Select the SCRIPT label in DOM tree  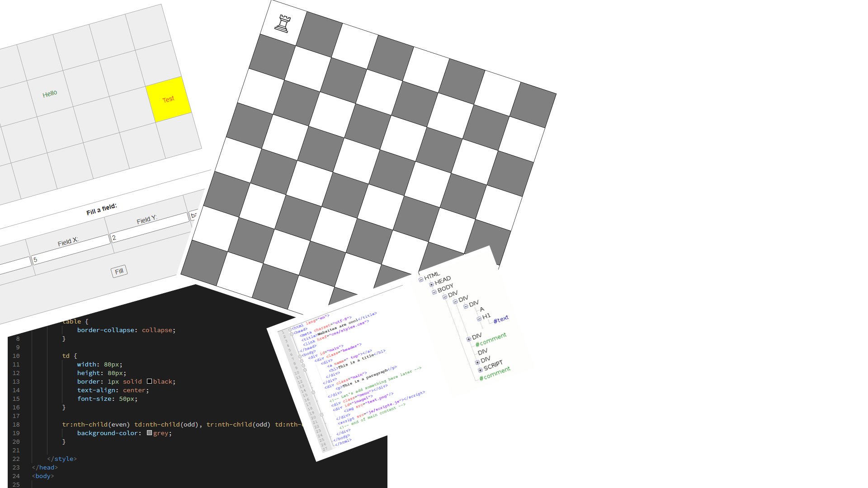(493, 365)
